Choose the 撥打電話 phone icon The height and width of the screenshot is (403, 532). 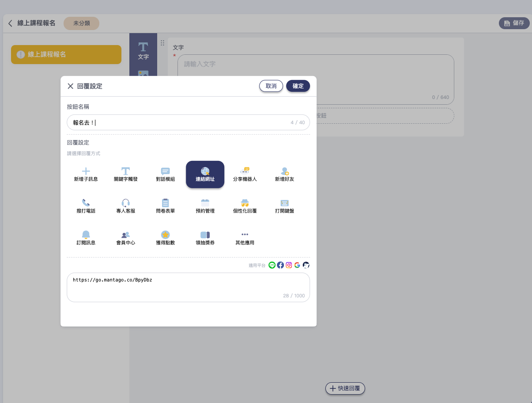click(86, 203)
